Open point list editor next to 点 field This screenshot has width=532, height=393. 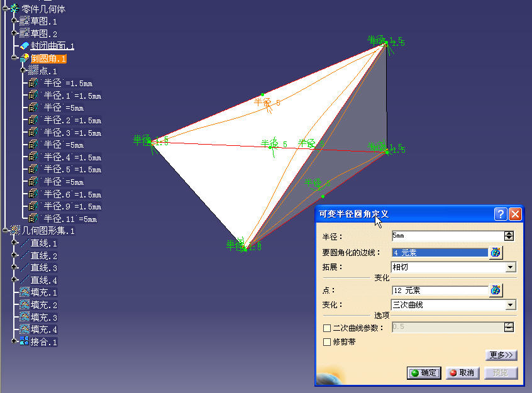[496, 290]
